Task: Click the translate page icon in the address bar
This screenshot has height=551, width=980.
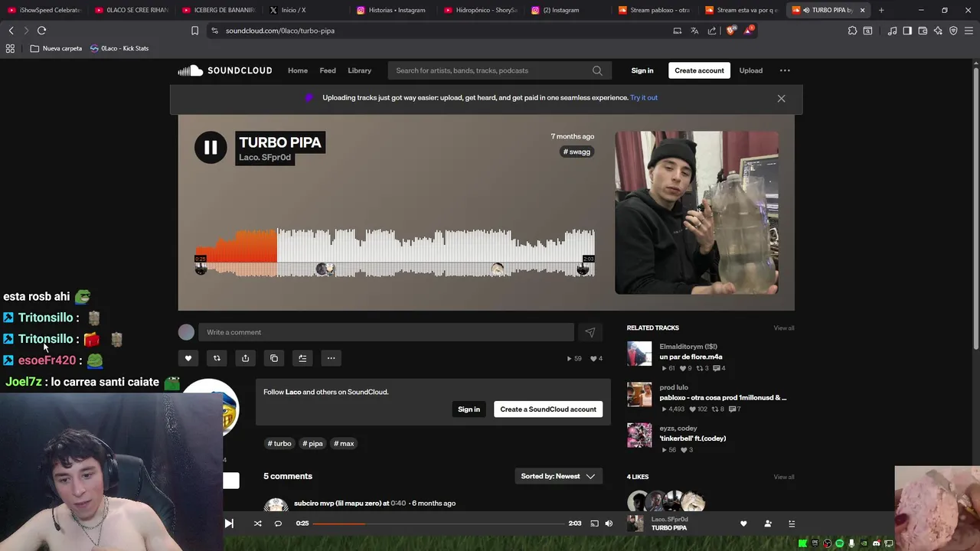Action: tap(694, 31)
